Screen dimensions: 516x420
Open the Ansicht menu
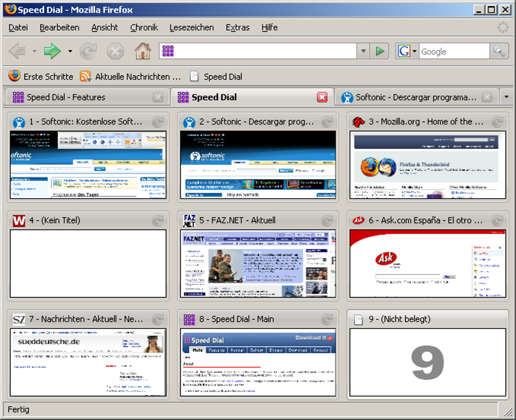pos(105,28)
